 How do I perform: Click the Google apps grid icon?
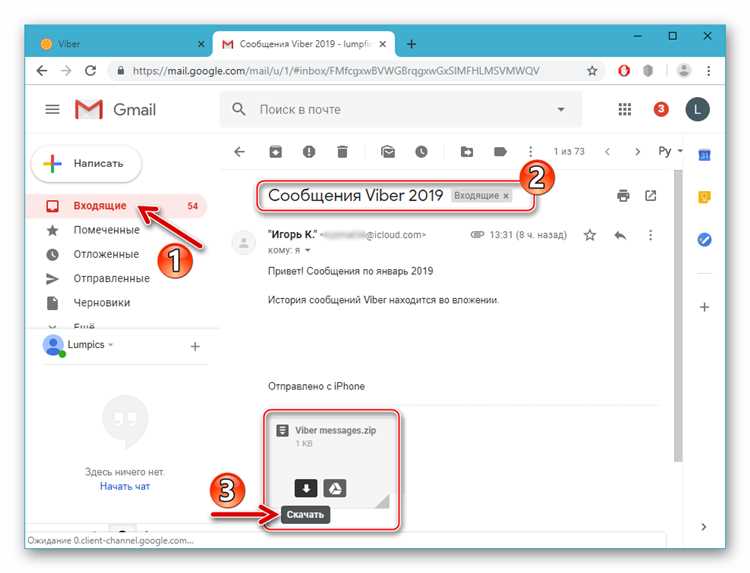point(624,110)
